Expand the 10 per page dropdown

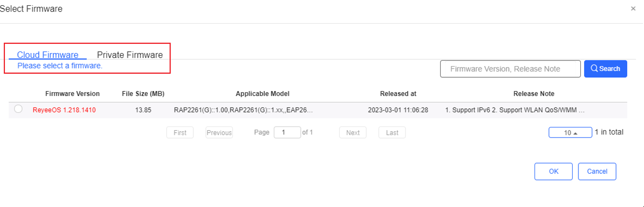click(x=570, y=133)
